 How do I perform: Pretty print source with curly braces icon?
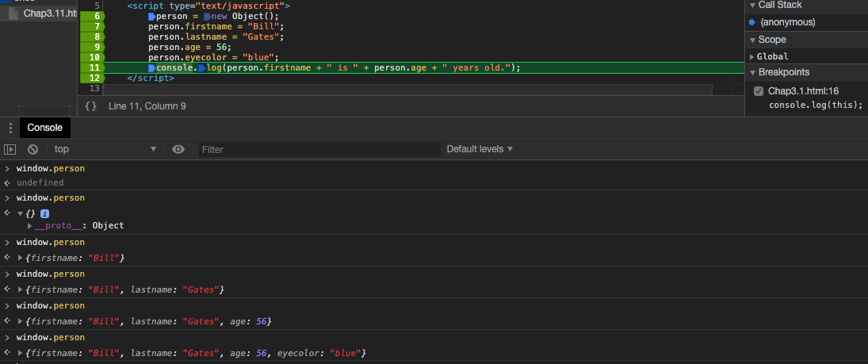point(91,105)
